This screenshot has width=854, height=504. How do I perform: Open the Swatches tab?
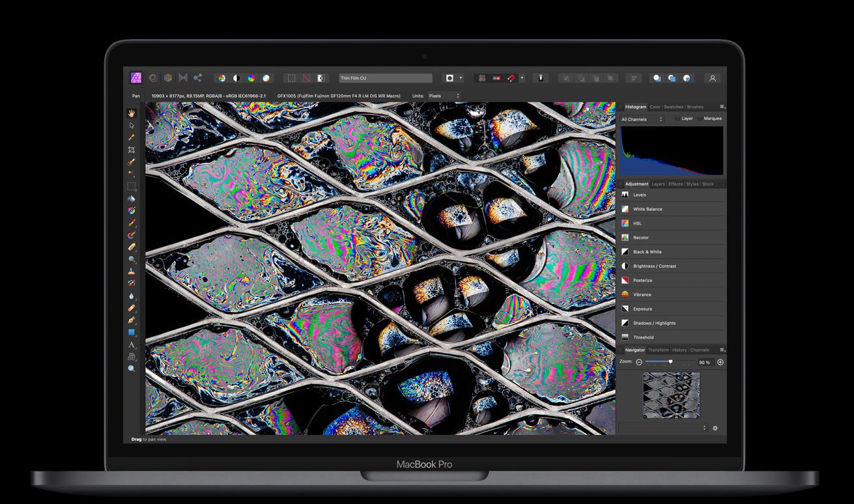pos(674,107)
